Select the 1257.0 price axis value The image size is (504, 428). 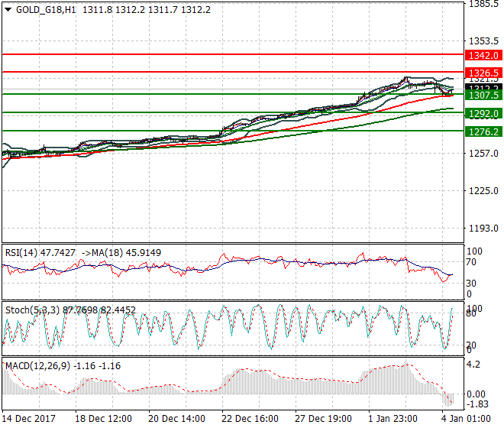(483, 153)
